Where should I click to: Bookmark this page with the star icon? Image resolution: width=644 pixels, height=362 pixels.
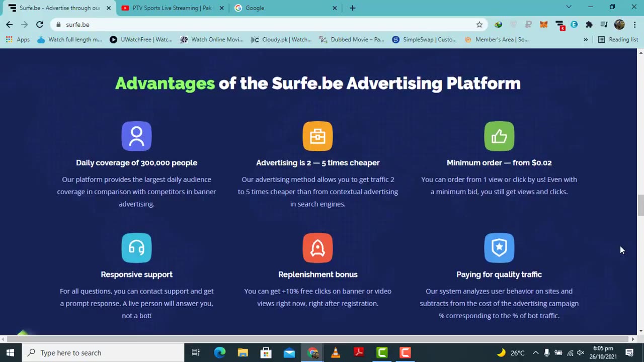pyautogui.click(x=479, y=24)
